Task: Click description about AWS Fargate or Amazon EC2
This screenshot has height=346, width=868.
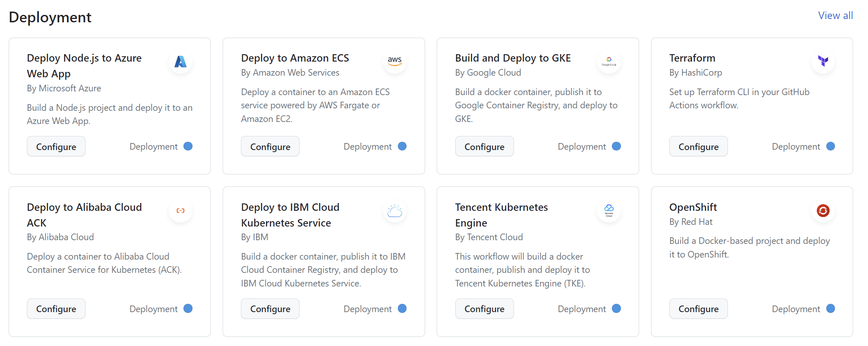Action: click(316, 105)
